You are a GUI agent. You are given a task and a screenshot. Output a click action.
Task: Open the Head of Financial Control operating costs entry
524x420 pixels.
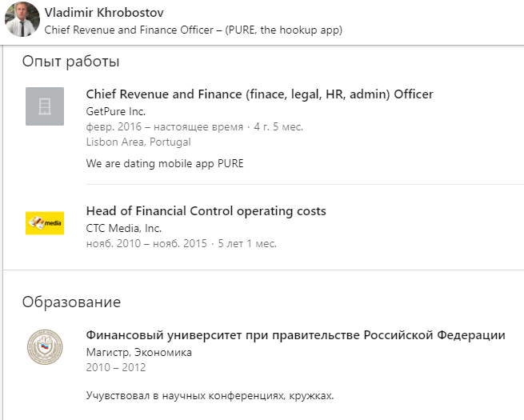[x=206, y=211]
